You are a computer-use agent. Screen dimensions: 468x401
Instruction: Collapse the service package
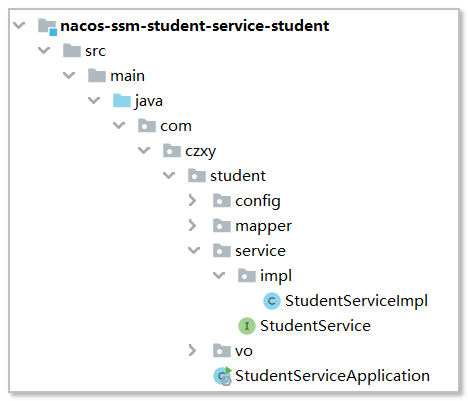coord(194,250)
